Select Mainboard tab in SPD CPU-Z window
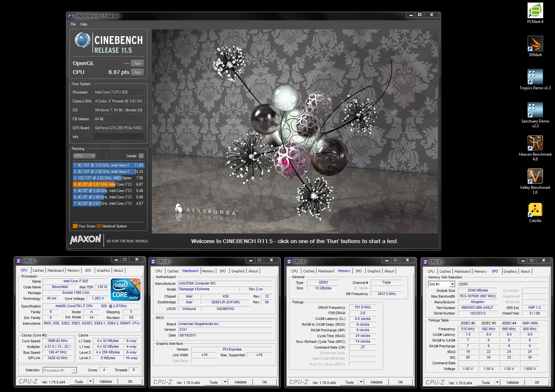 (x=462, y=271)
